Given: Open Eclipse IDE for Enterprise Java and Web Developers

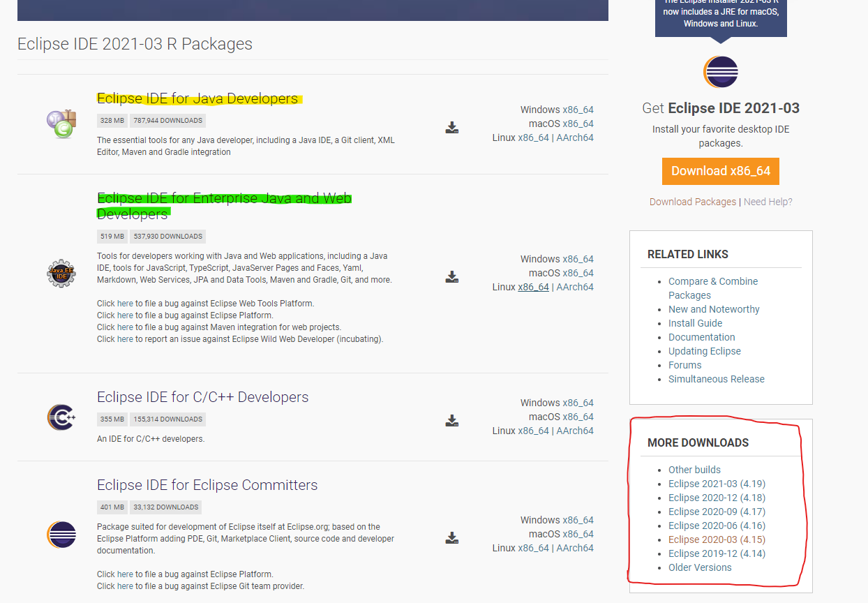Looking at the screenshot, I should [224, 206].
